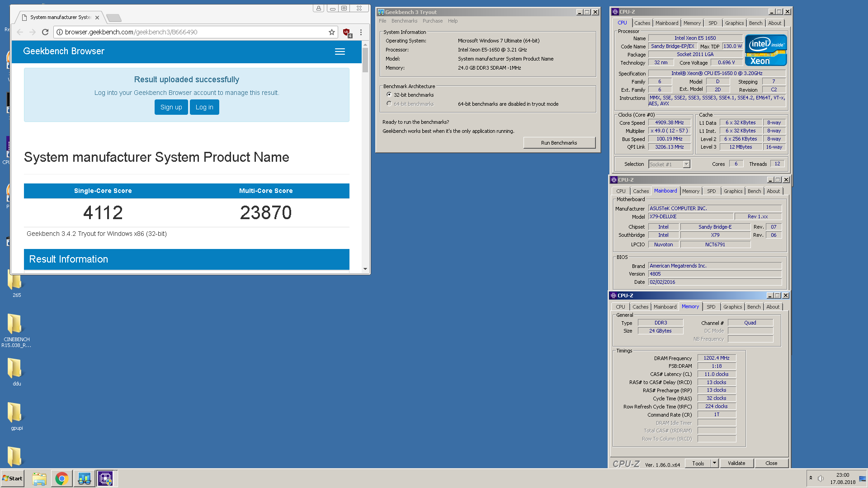Screen dimensions: 868x488
Task: Open Bench tab in top CPU-Z
Action: 755,23
